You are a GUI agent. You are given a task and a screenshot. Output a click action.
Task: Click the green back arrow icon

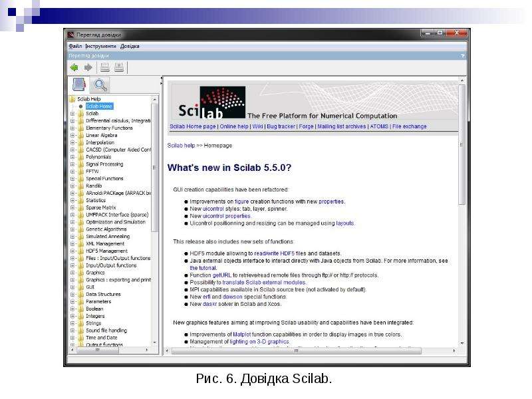point(74,68)
